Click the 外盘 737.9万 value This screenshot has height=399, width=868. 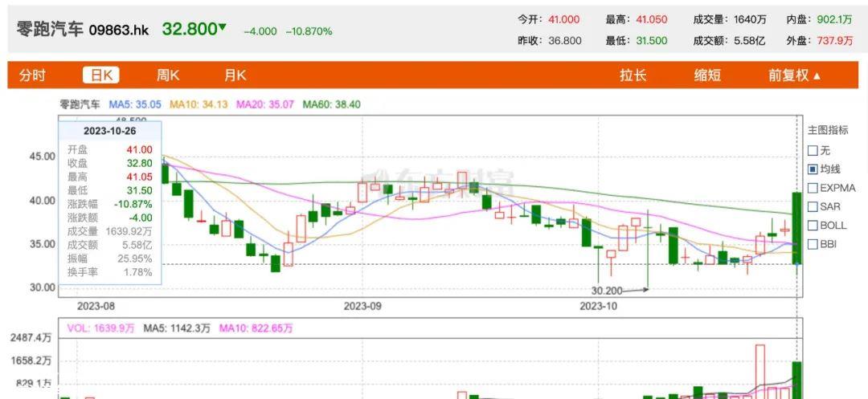tap(835, 40)
